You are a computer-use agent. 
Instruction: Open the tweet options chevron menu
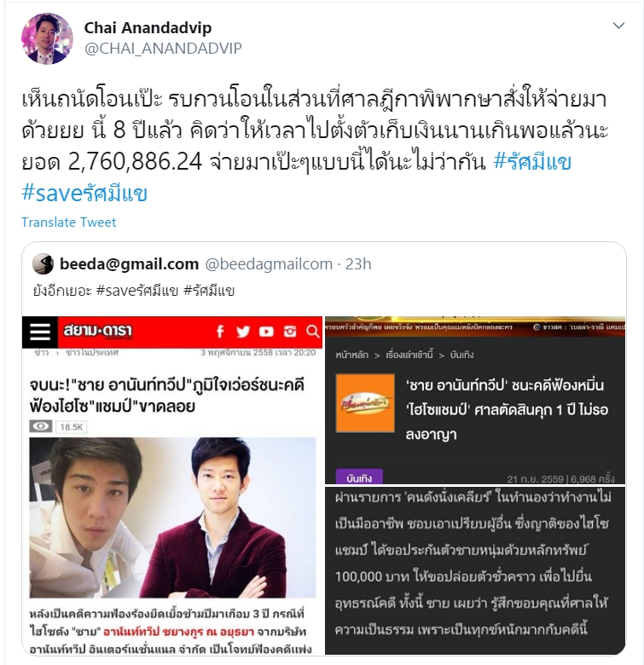point(618,26)
